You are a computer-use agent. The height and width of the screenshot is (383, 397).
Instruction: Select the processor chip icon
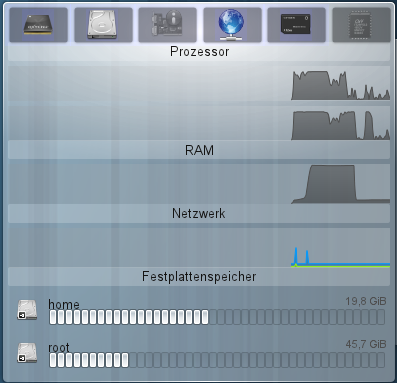coord(38,25)
